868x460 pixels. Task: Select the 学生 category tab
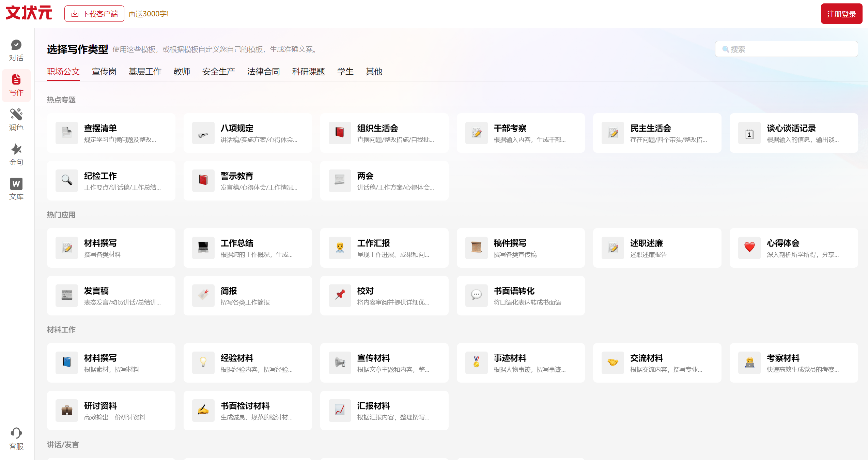coord(345,72)
